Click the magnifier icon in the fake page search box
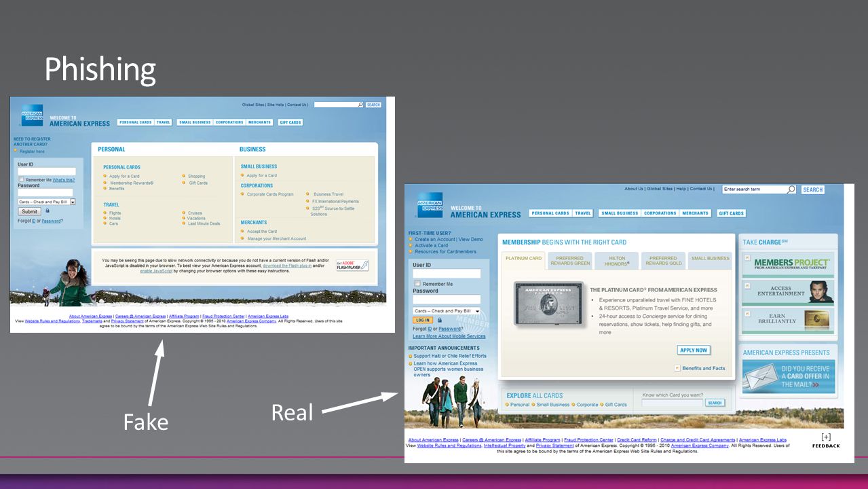This screenshot has height=489, width=868. 360,105
